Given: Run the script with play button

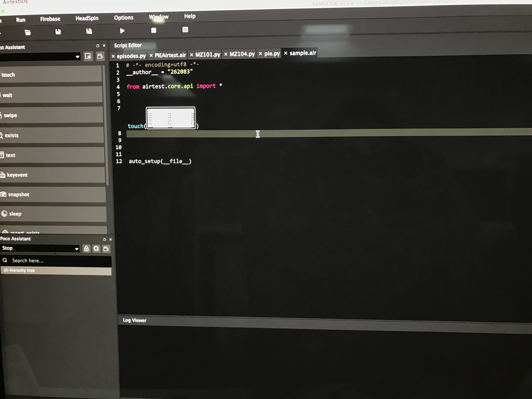Looking at the screenshot, I should (122, 30).
